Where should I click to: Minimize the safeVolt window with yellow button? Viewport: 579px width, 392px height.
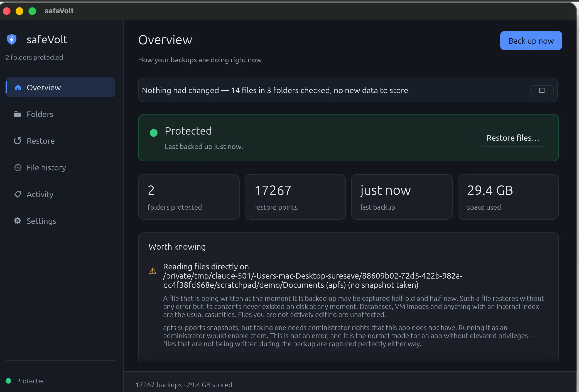point(19,11)
